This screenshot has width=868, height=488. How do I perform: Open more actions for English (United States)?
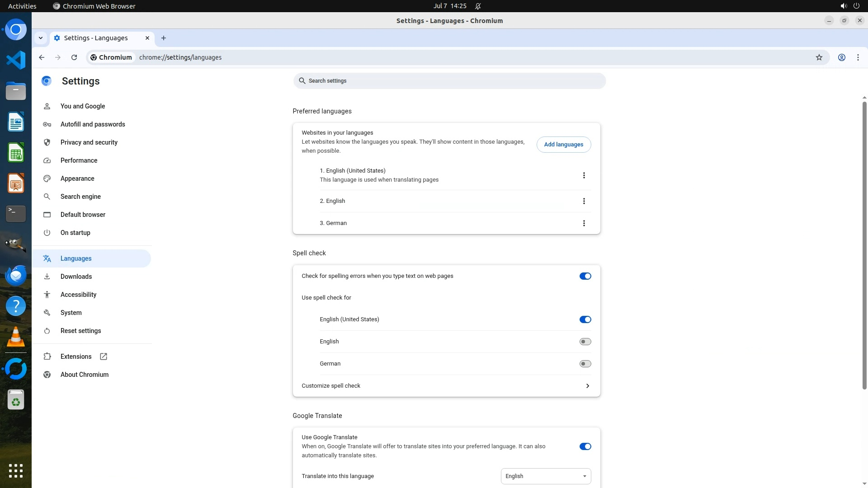584,175
